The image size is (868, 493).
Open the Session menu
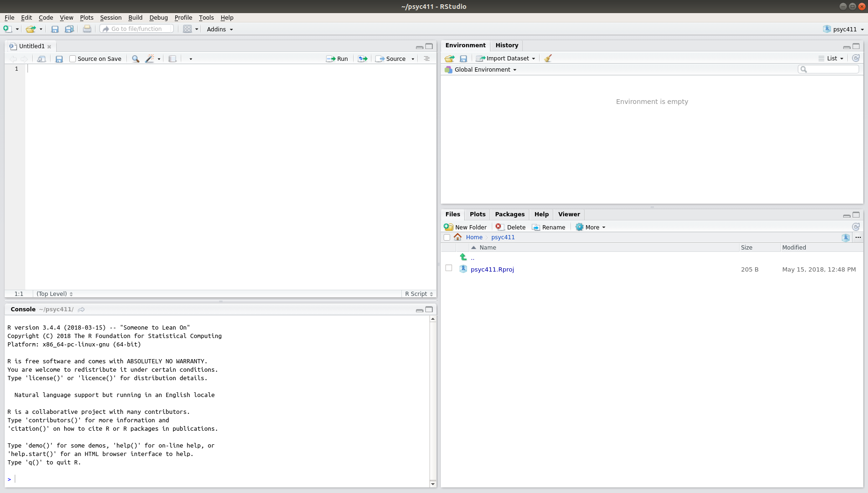click(x=111, y=18)
